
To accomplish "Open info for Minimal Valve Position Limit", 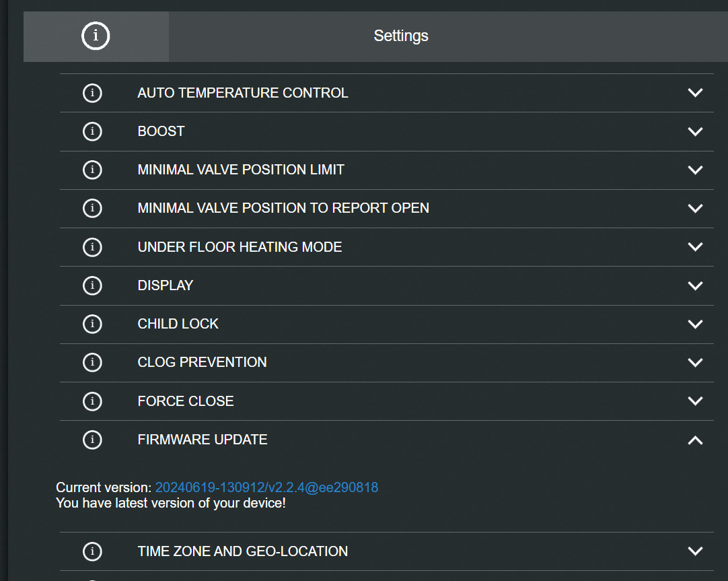I will point(92,170).
